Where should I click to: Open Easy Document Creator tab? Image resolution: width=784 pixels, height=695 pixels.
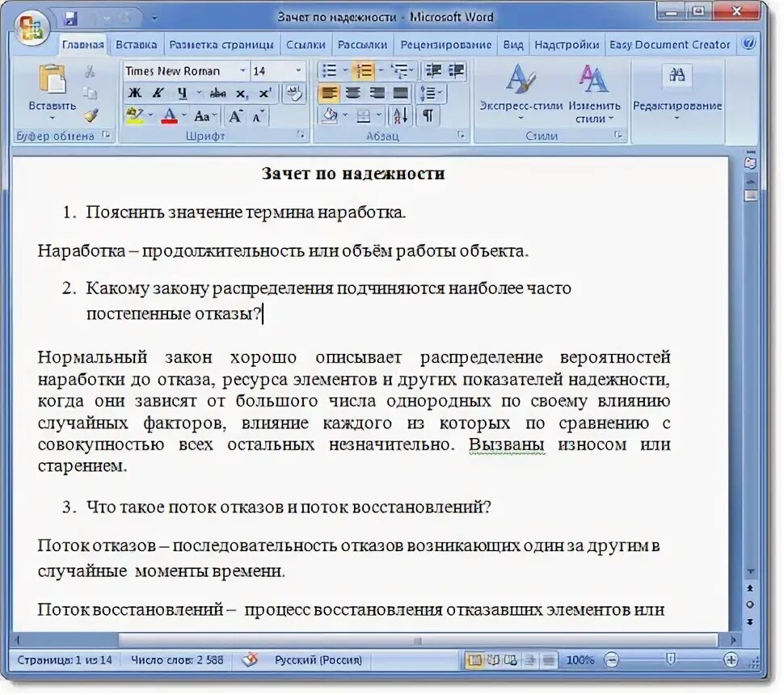pos(669,45)
